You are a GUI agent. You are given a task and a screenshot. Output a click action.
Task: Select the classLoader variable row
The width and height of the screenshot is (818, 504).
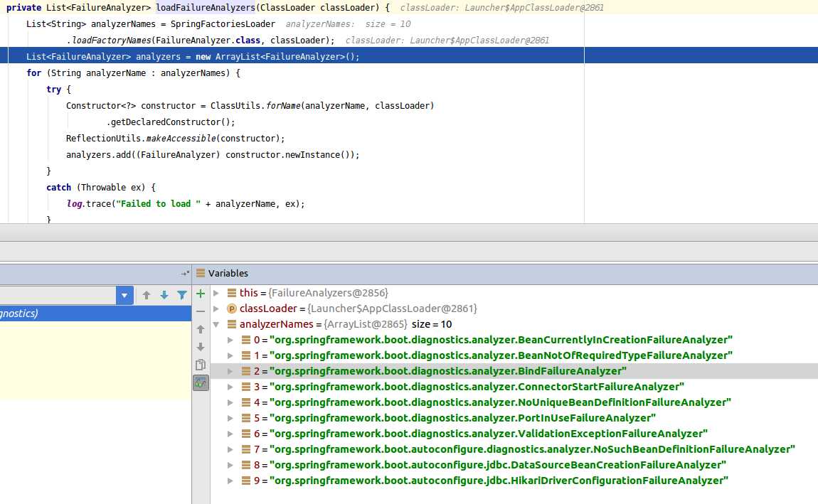[514, 309]
